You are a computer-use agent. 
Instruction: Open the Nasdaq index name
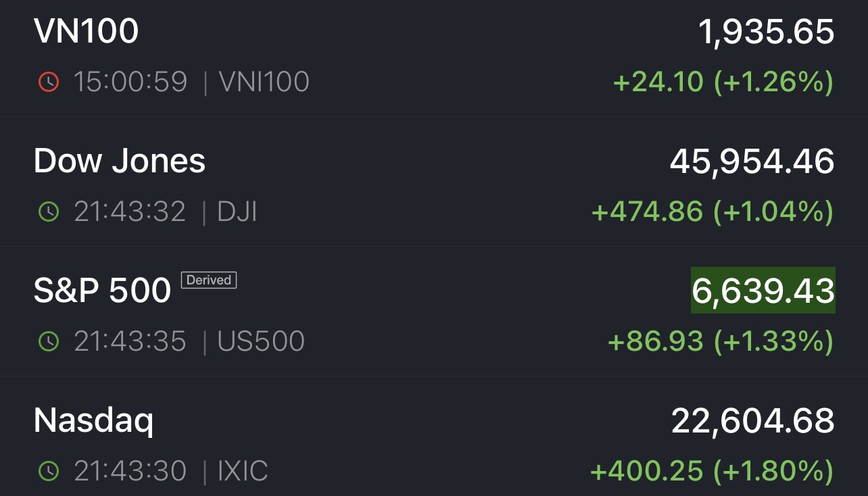(93, 420)
